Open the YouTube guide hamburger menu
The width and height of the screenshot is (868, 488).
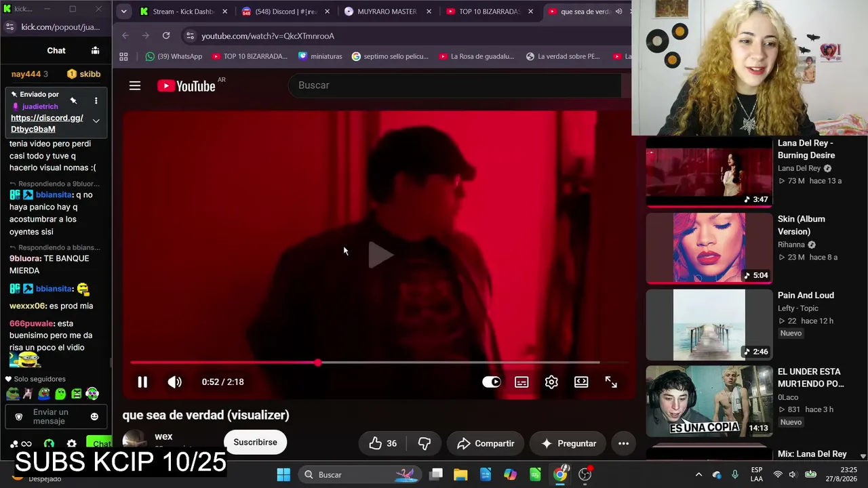(x=135, y=85)
